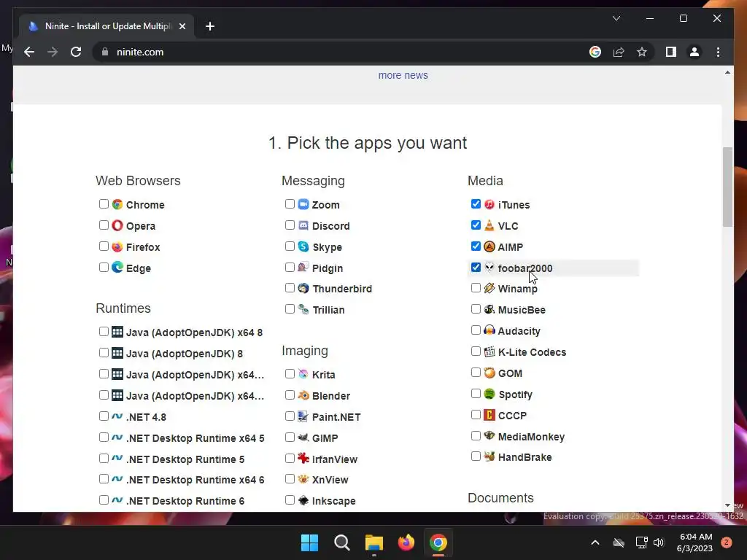Click the Discord icon

(x=303, y=225)
